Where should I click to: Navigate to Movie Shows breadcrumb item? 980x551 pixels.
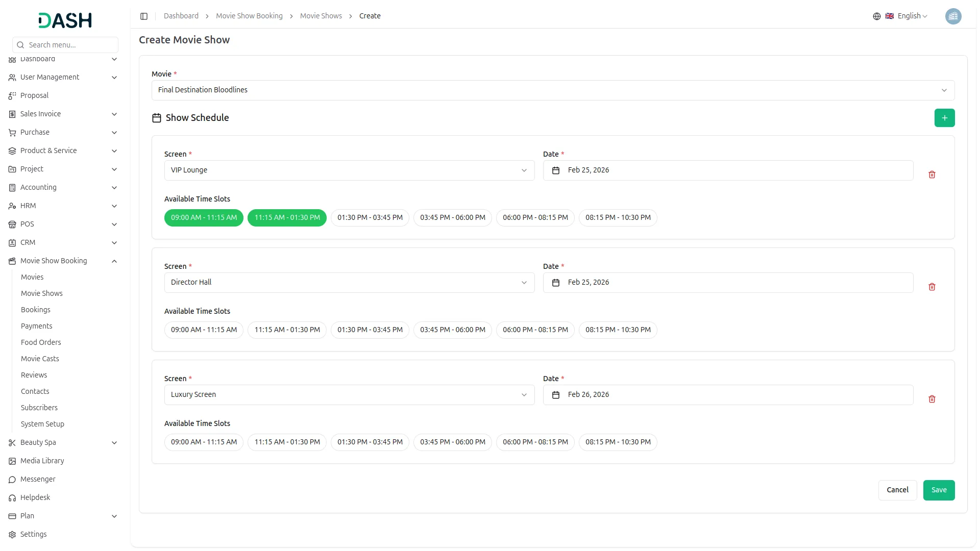321,16
